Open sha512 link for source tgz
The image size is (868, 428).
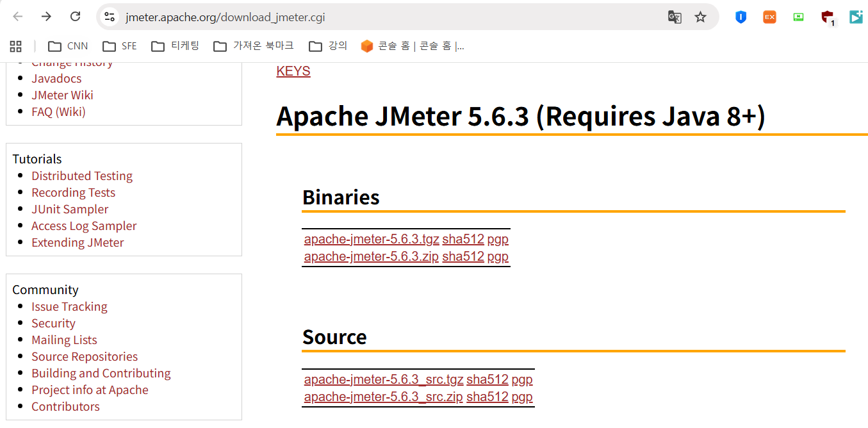pos(487,379)
